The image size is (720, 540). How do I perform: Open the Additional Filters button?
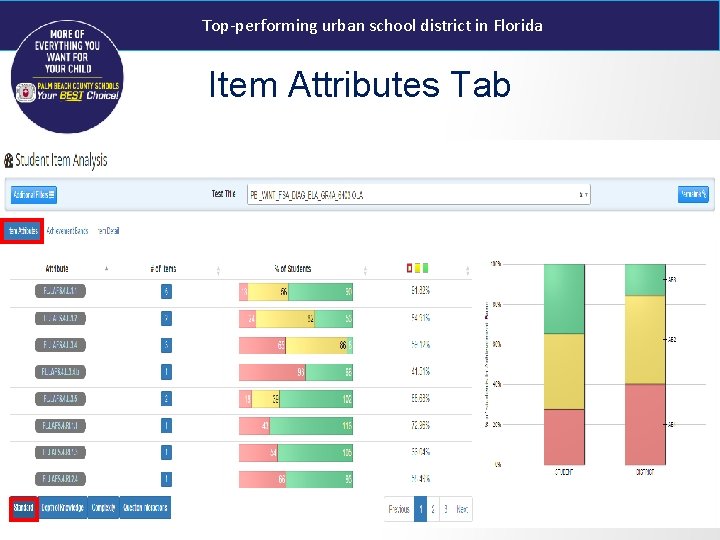[x=34, y=195]
